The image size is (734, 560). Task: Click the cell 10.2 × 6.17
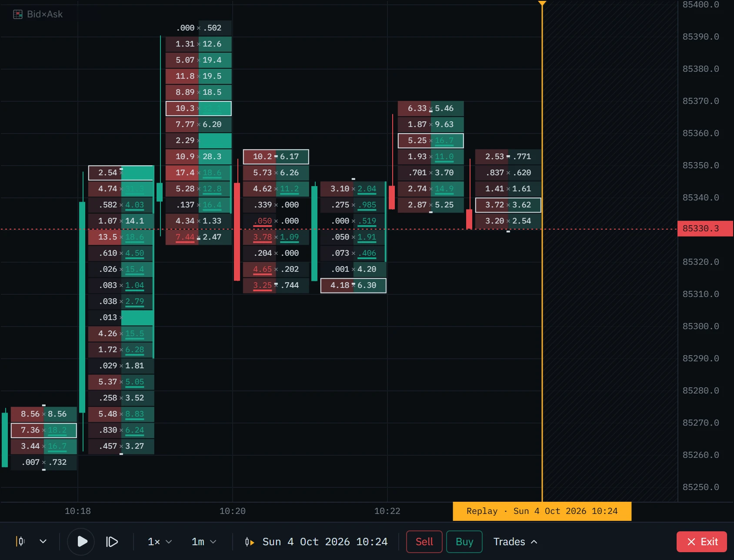276,157
